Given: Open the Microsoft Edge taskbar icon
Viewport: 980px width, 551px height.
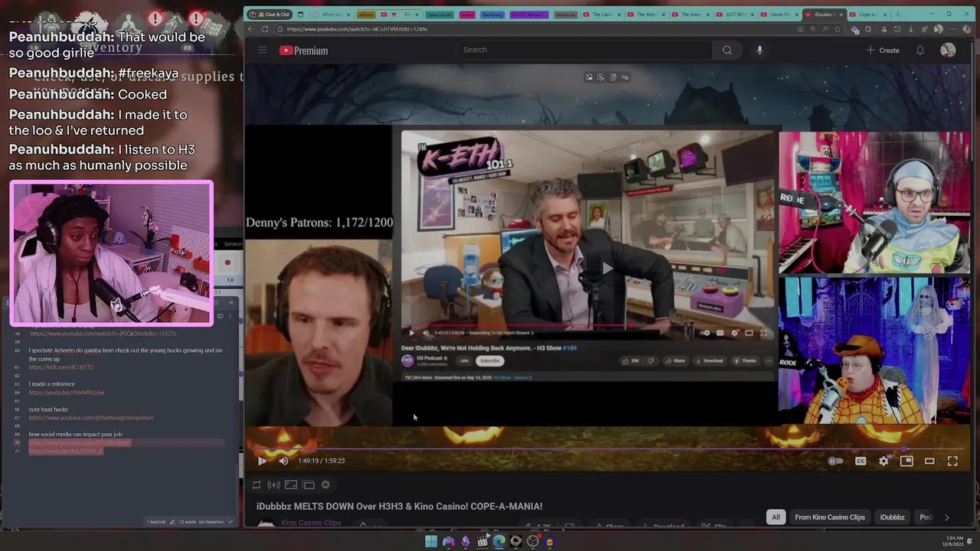Looking at the screenshot, I should (x=499, y=542).
